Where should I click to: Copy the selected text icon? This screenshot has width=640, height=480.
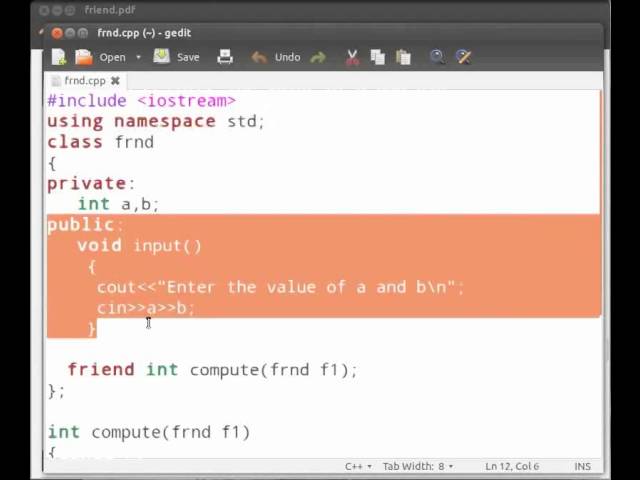[x=377, y=57]
